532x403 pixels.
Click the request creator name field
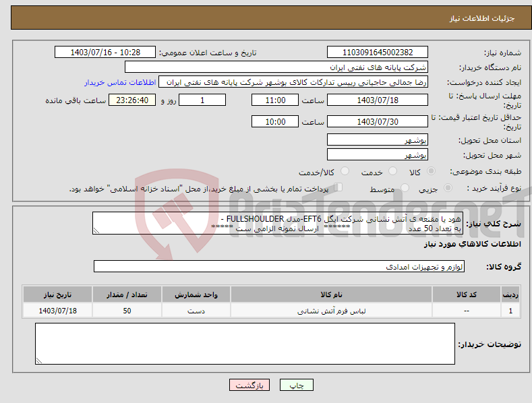click(293, 82)
